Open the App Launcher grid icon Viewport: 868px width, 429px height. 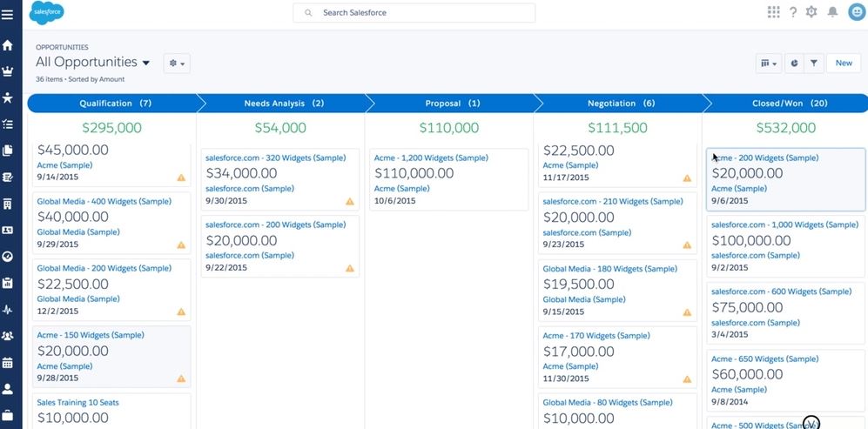tap(773, 12)
